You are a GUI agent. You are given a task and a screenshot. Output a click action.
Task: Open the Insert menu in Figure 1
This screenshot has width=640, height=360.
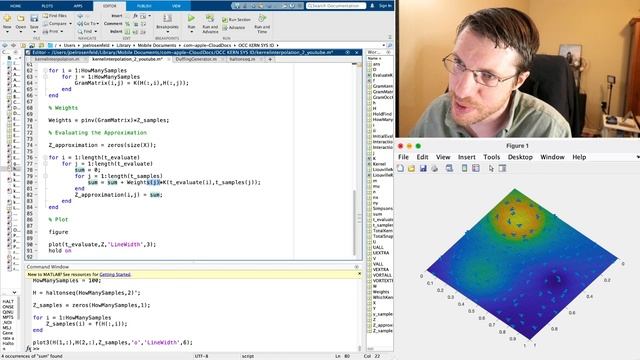[x=467, y=157]
